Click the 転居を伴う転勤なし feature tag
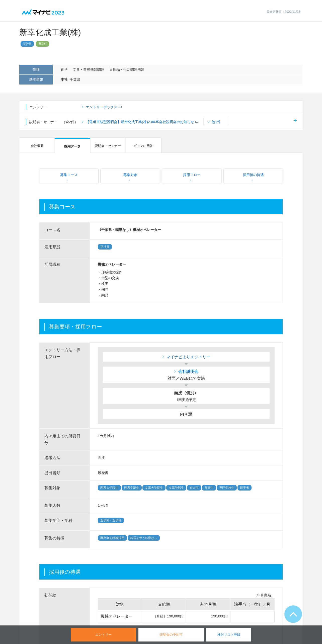322x644 pixels. click(x=143, y=538)
